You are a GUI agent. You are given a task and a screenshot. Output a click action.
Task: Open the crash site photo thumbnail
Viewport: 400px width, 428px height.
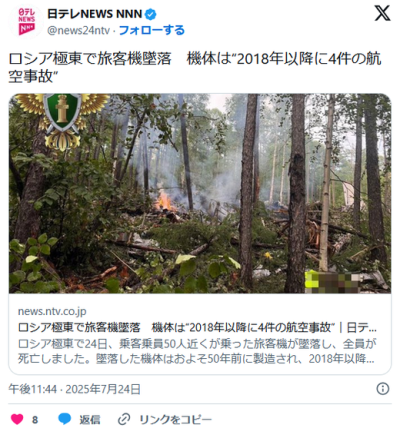click(x=200, y=193)
